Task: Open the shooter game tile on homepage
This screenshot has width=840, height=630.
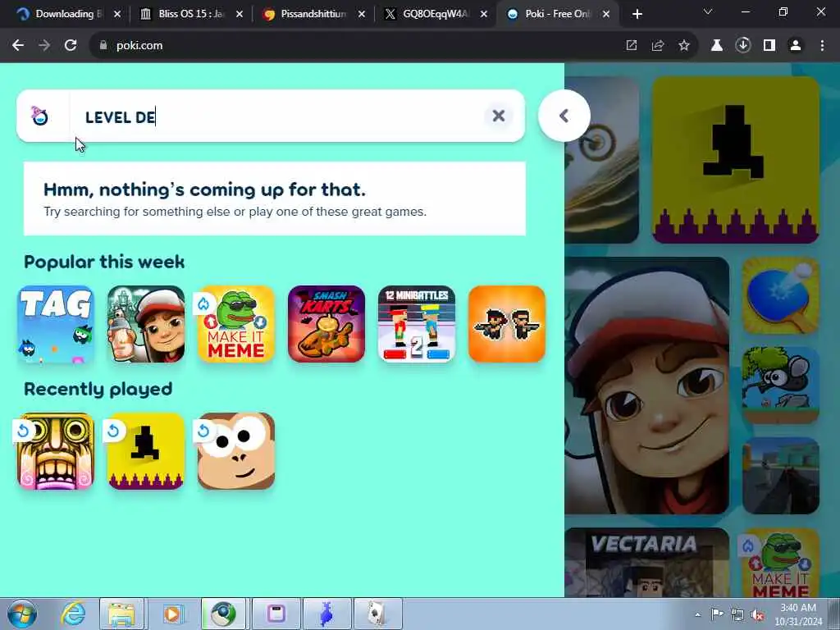Action: click(x=781, y=476)
